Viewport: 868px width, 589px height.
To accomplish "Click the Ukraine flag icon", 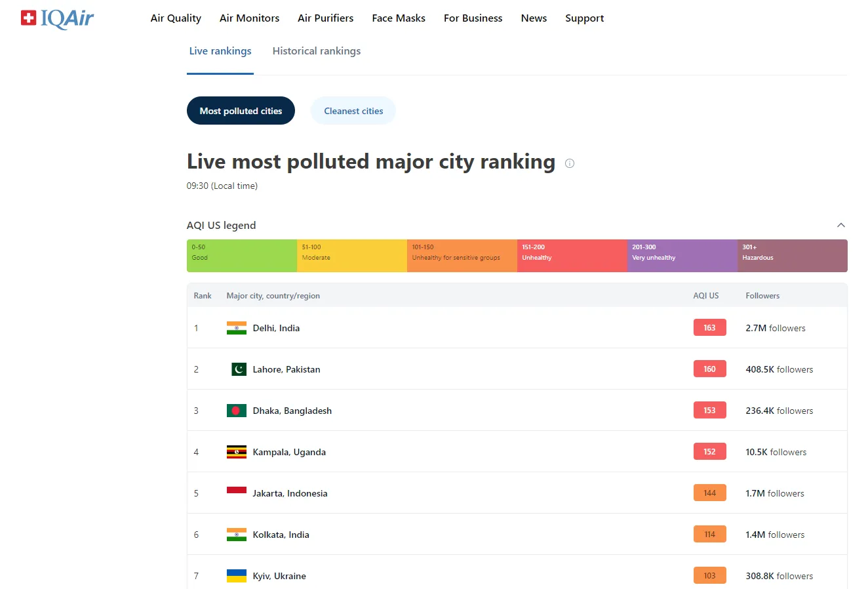I will tap(236, 576).
